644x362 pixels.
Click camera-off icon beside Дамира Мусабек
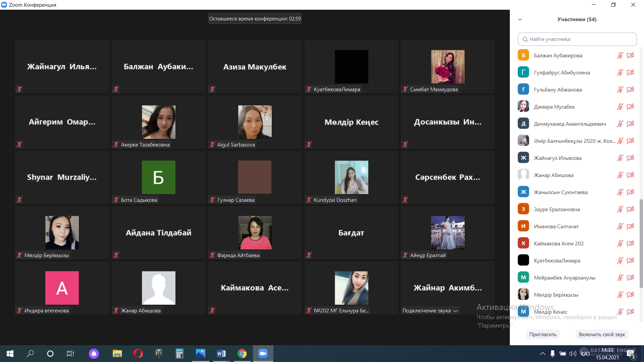(630, 107)
